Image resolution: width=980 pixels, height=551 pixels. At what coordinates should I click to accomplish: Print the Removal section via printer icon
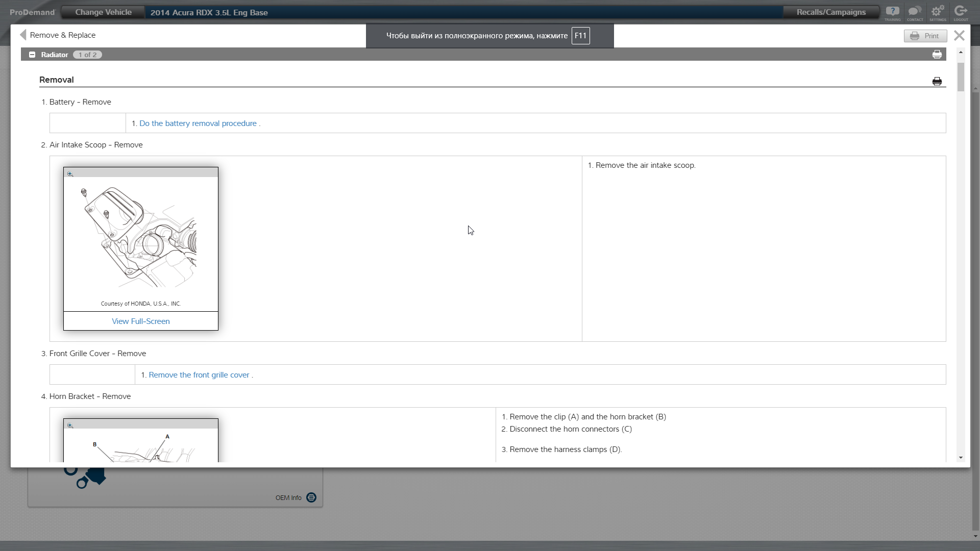tap(937, 81)
